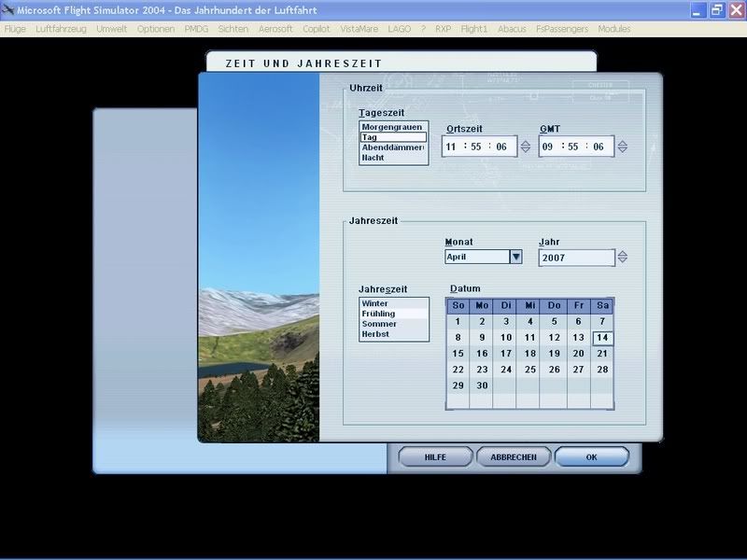Viewport: 747px width, 560px height.
Task: Select Herbst season option
Action: pyautogui.click(x=375, y=334)
